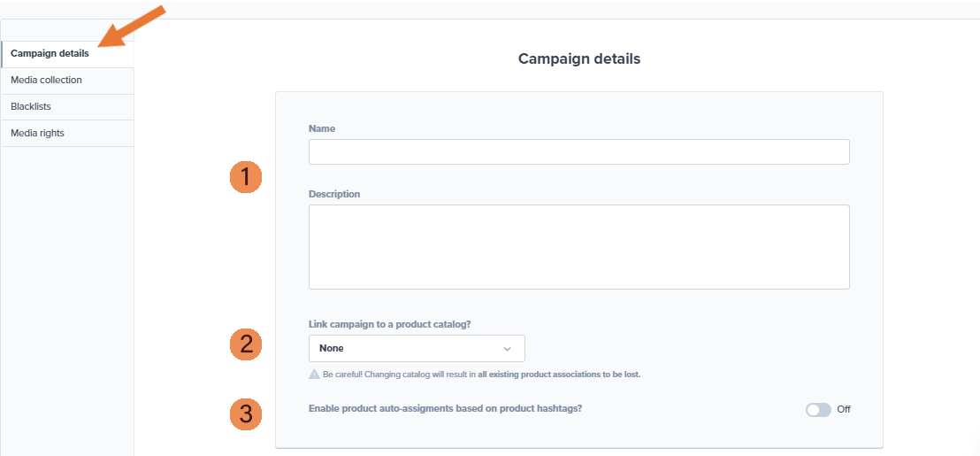Go to the Media rights section

tap(37, 134)
